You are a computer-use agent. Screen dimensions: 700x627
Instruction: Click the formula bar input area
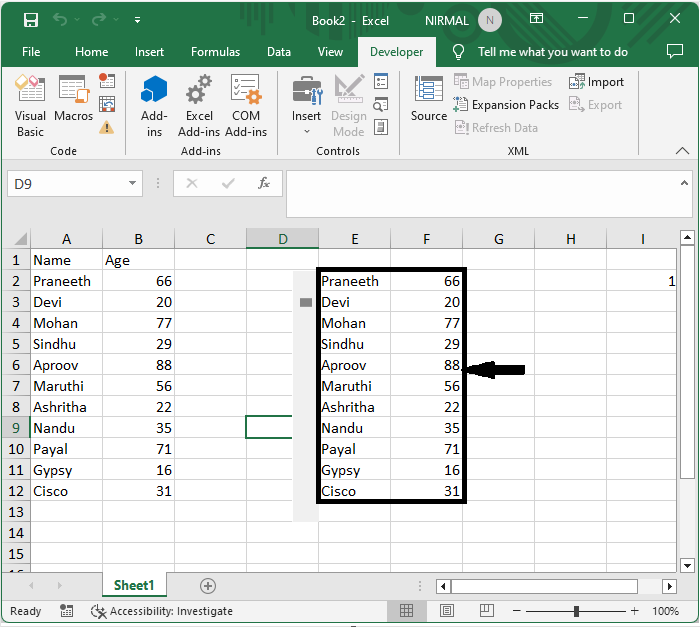point(482,194)
